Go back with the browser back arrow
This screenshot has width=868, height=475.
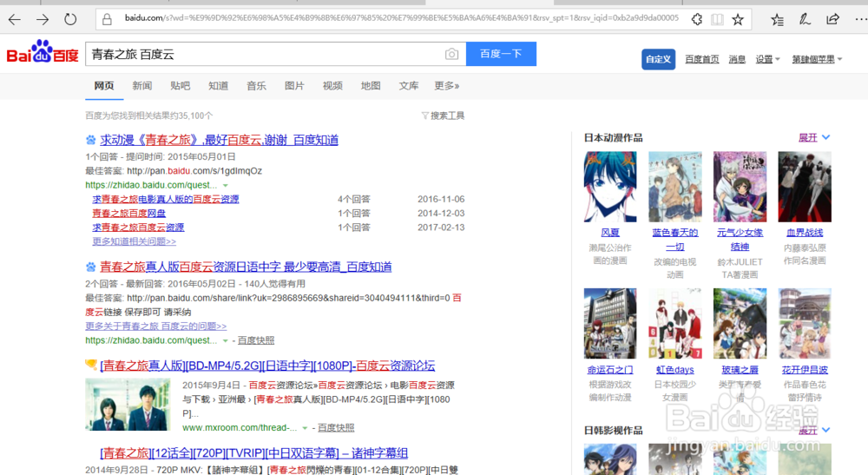[15, 20]
